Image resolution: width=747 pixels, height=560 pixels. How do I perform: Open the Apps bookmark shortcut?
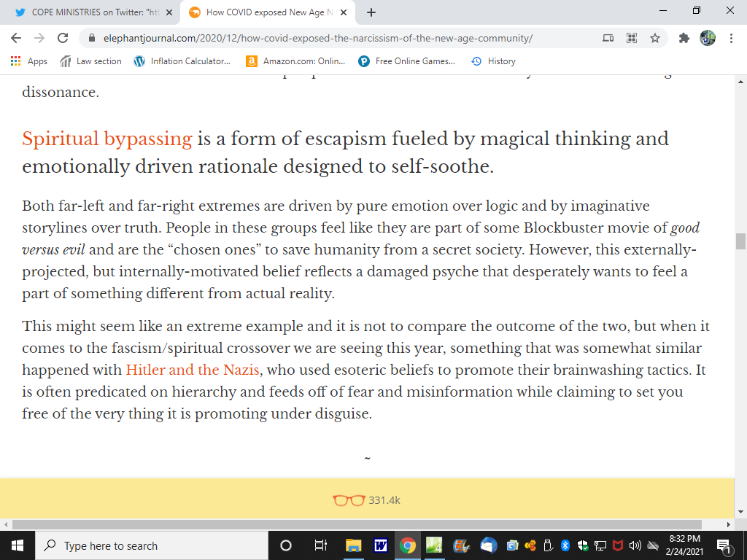(29, 61)
